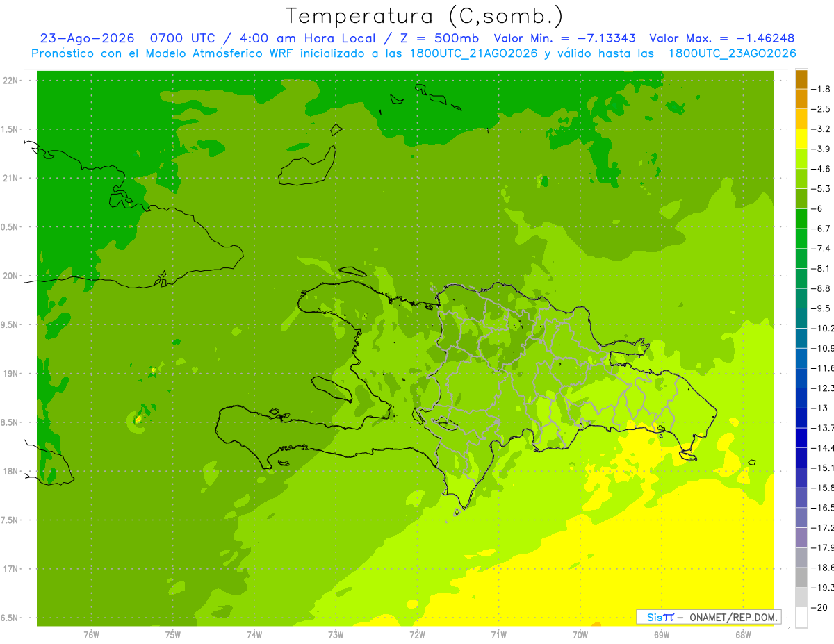The width and height of the screenshot is (834, 644).
Task: Click the "-6.7" colorbar label
Action: 822,229
